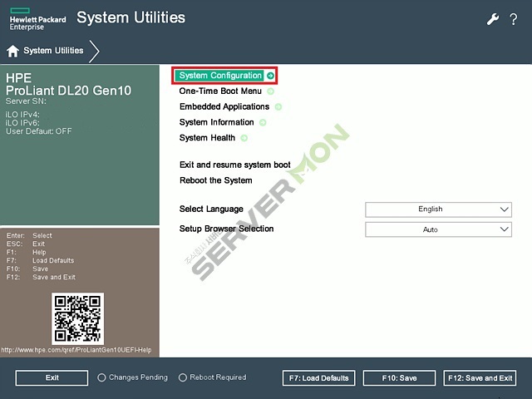Screen dimensions: 532x399
Task: Select Exit and resume system boot
Action: tap(235, 165)
